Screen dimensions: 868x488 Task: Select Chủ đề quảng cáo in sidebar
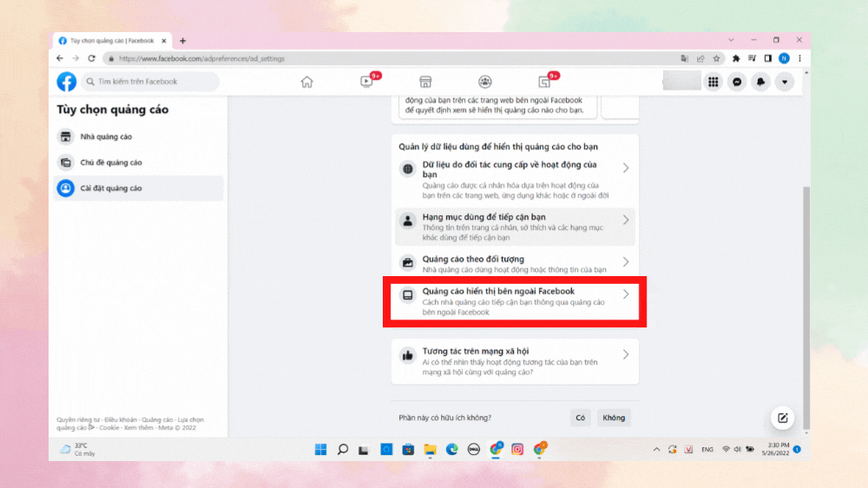click(x=111, y=162)
